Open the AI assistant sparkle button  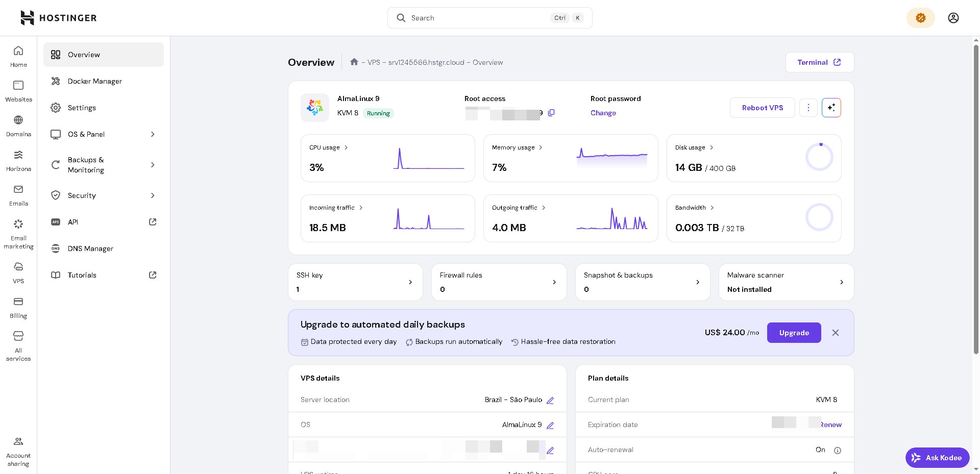coord(831,108)
